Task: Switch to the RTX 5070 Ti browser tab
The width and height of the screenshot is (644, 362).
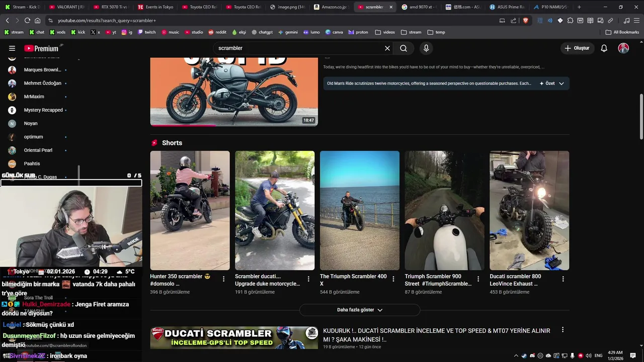Action: (x=111, y=7)
